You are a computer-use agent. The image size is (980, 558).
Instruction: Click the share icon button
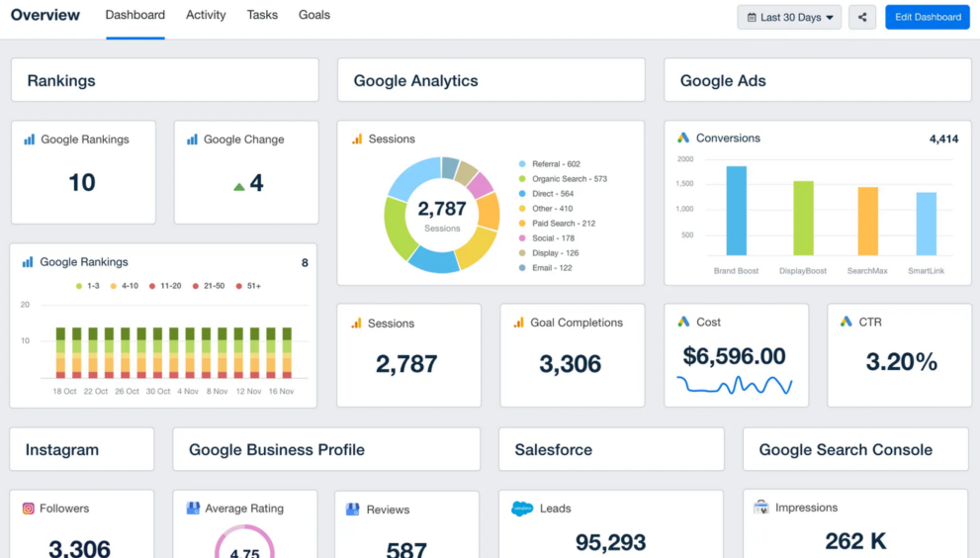click(862, 17)
